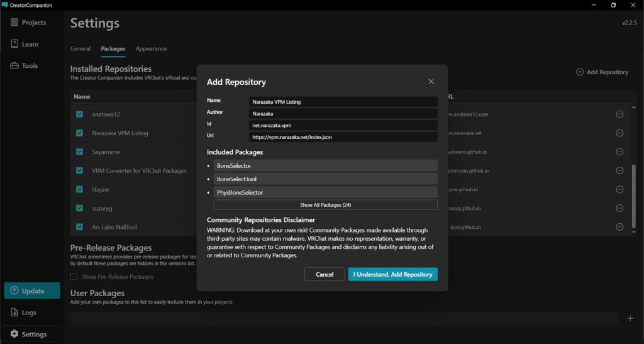Click the Url field in the dialog
The width and height of the screenshot is (644, 344).
point(343,137)
